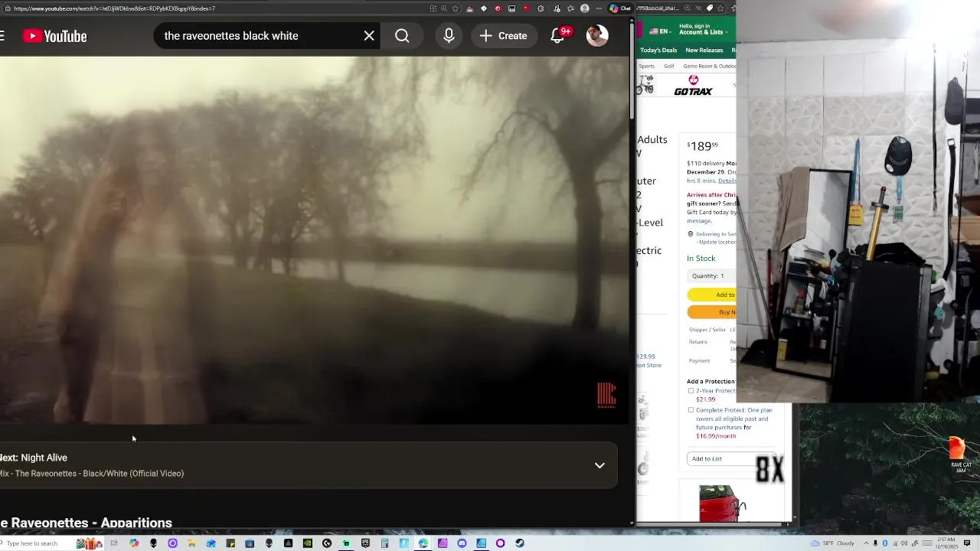This screenshot has width=980, height=551.
Task: Open Amazon New Releases tab
Action: (x=704, y=50)
